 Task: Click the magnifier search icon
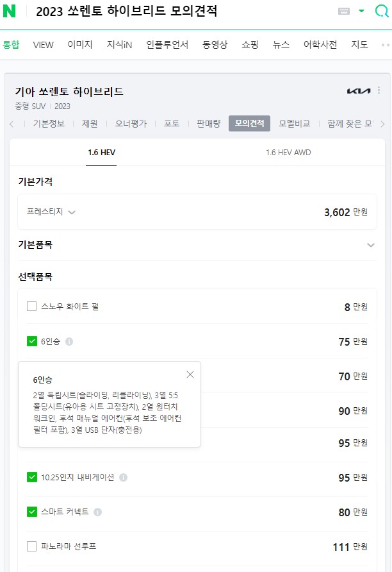381,12
